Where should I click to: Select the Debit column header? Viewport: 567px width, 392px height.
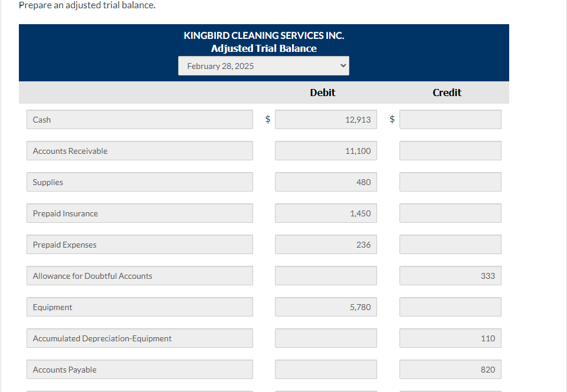(322, 93)
